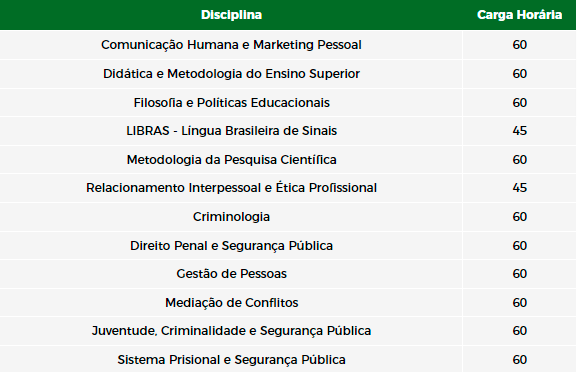Click the Criminologia discipline

tap(231, 217)
